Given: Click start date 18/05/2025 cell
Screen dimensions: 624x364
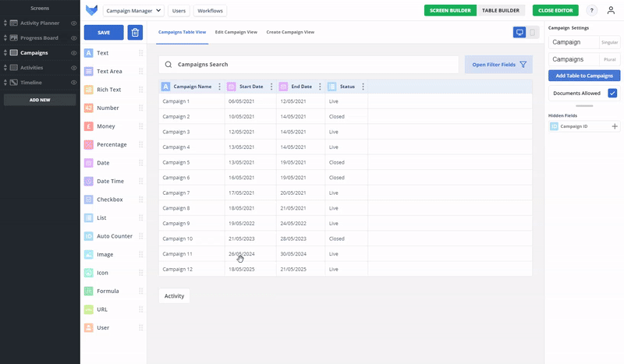Looking at the screenshot, I should (242, 270).
